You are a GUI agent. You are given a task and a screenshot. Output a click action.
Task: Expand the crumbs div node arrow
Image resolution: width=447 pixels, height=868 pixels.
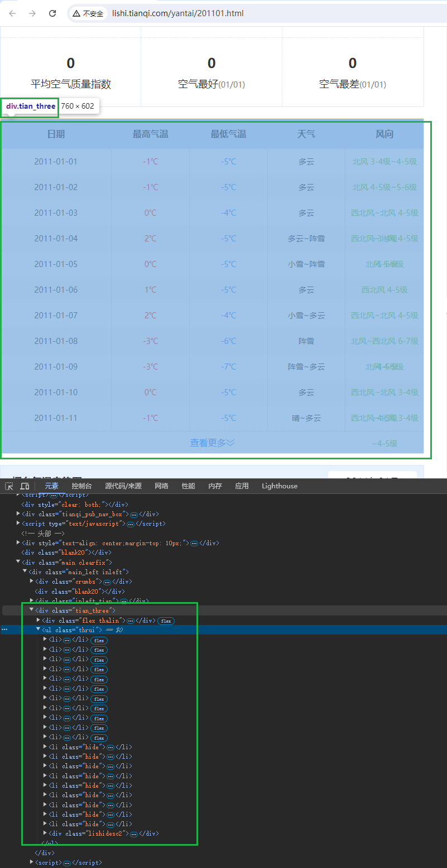point(32,581)
